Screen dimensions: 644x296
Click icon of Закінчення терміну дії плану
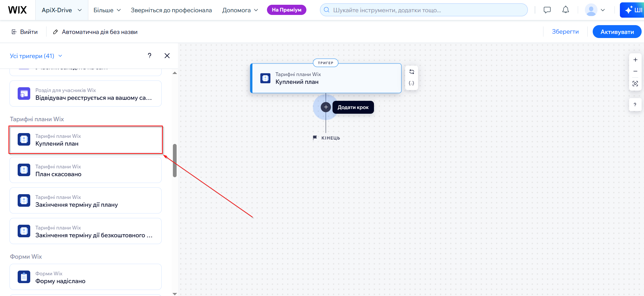pyautogui.click(x=24, y=200)
